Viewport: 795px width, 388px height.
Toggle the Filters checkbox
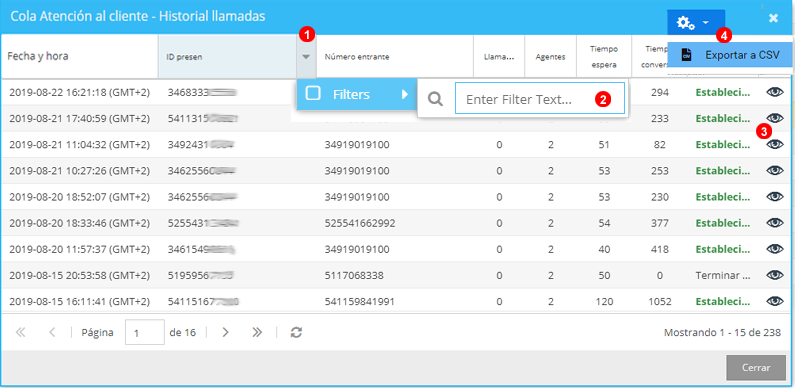[x=313, y=93]
